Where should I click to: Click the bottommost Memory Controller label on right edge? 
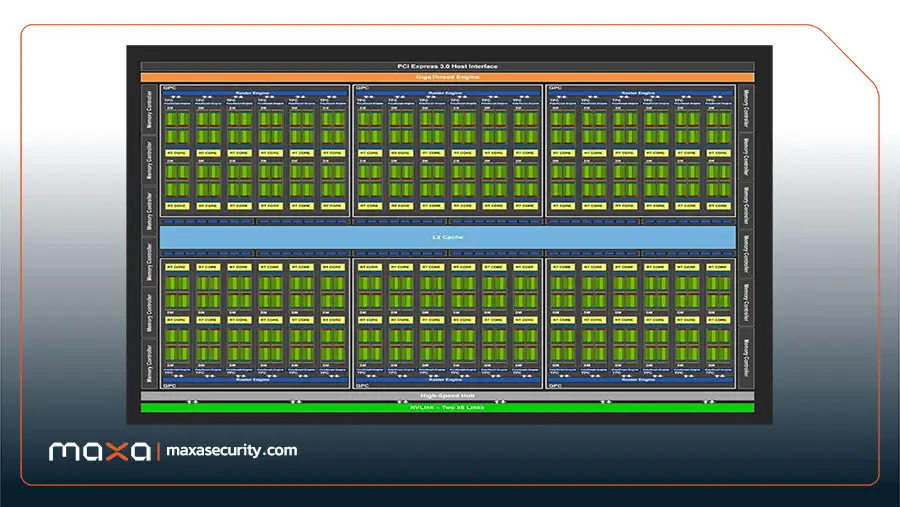(746, 358)
